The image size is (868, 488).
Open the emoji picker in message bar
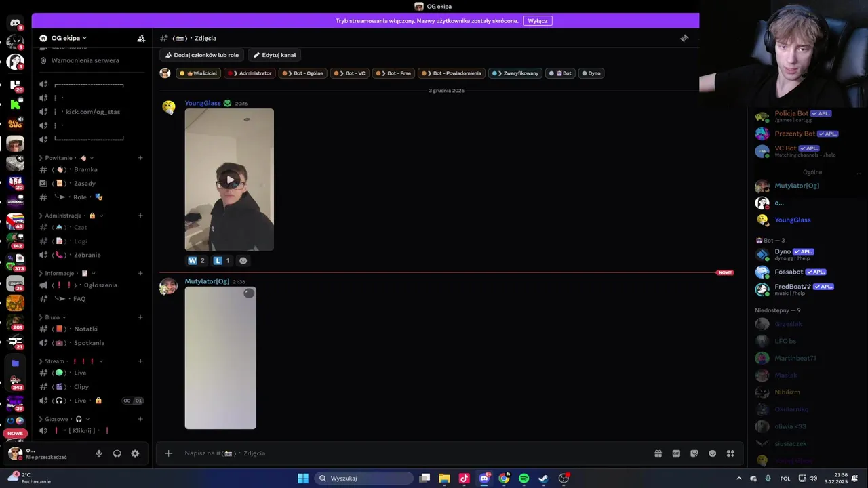[x=712, y=453]
